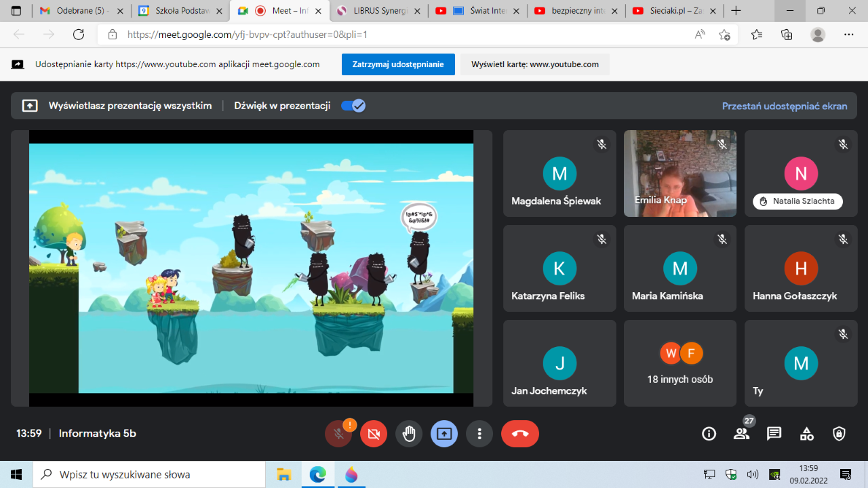Click the 'Zatrzymaj udostępnianie' button
The image size is (868, 488).
[x=398, y=64]
